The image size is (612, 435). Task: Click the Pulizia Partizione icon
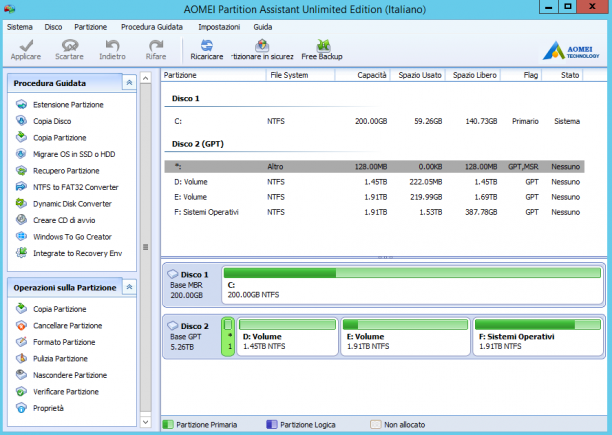point(21,358)
